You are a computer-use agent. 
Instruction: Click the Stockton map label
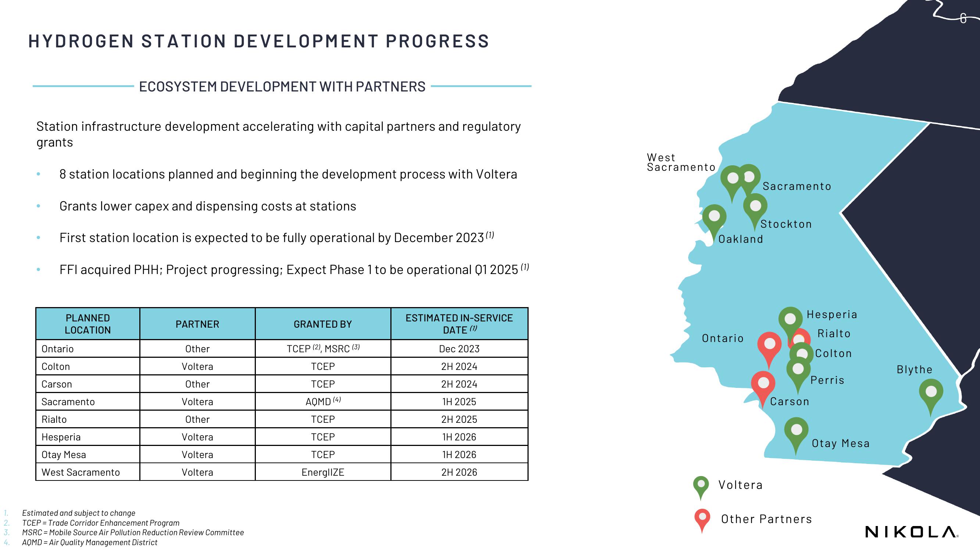[x=786, y=224]
